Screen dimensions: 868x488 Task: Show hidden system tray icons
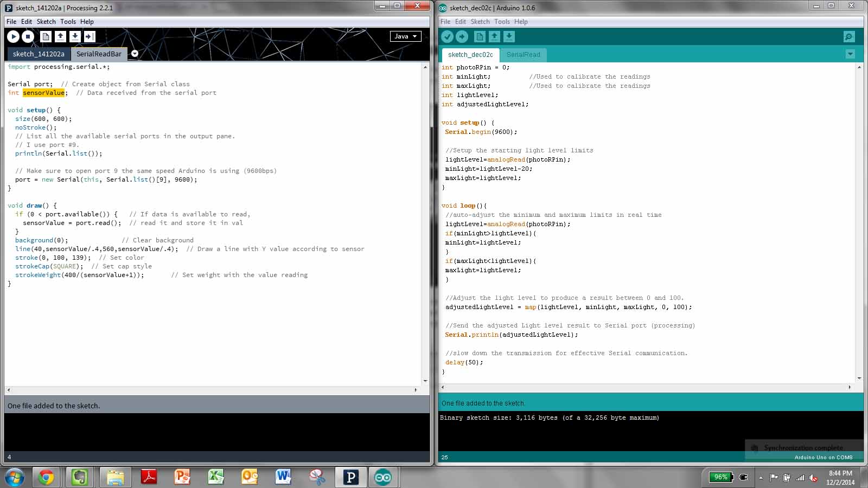(761, 478)
